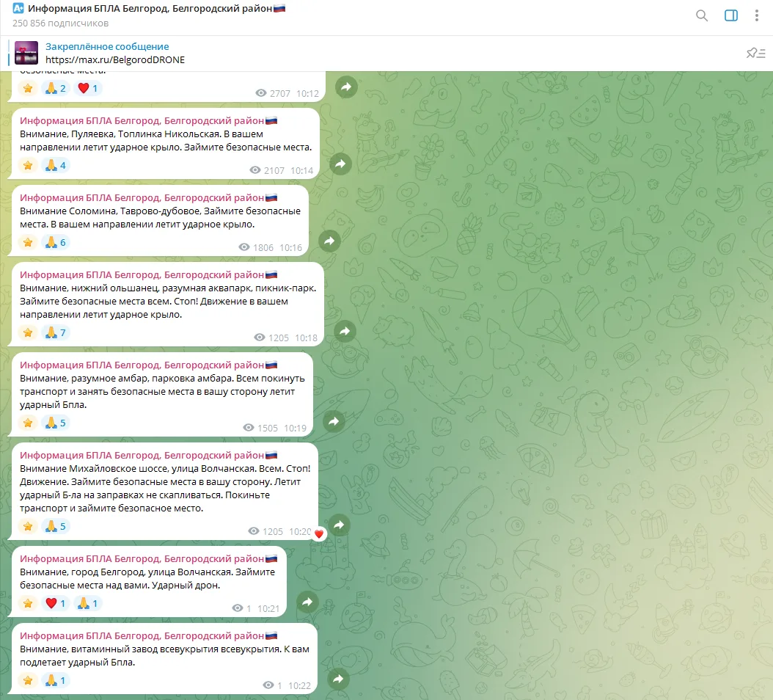Open the three-dot channel menu
The image size is (773, 700).
coord(756,16)
